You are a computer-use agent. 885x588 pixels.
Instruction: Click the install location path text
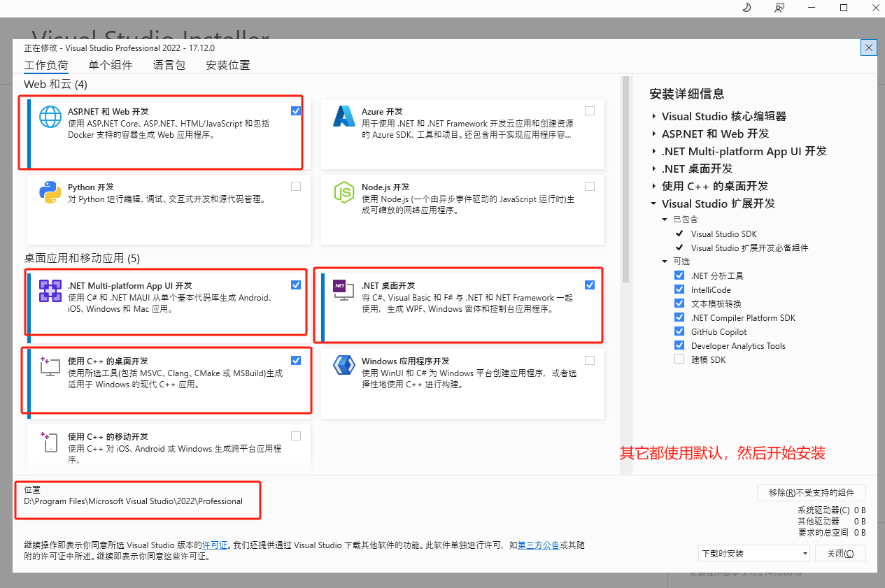pos(133,501)
